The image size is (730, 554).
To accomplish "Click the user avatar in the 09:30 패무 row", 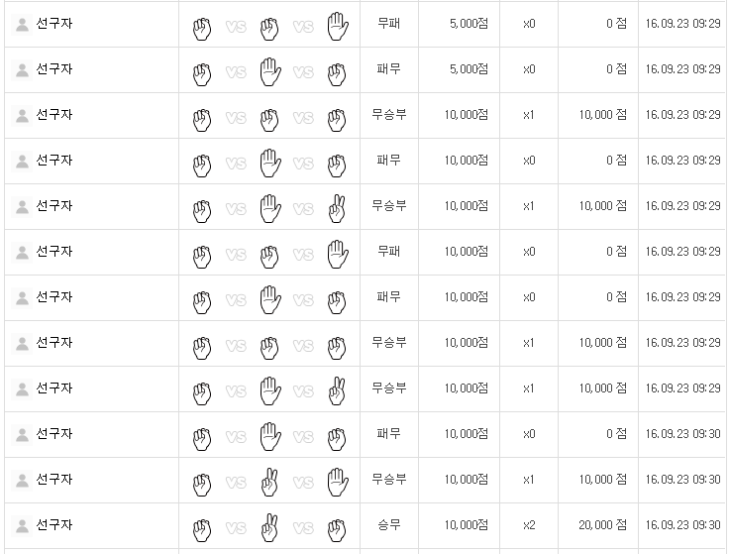I will [22, 434].
